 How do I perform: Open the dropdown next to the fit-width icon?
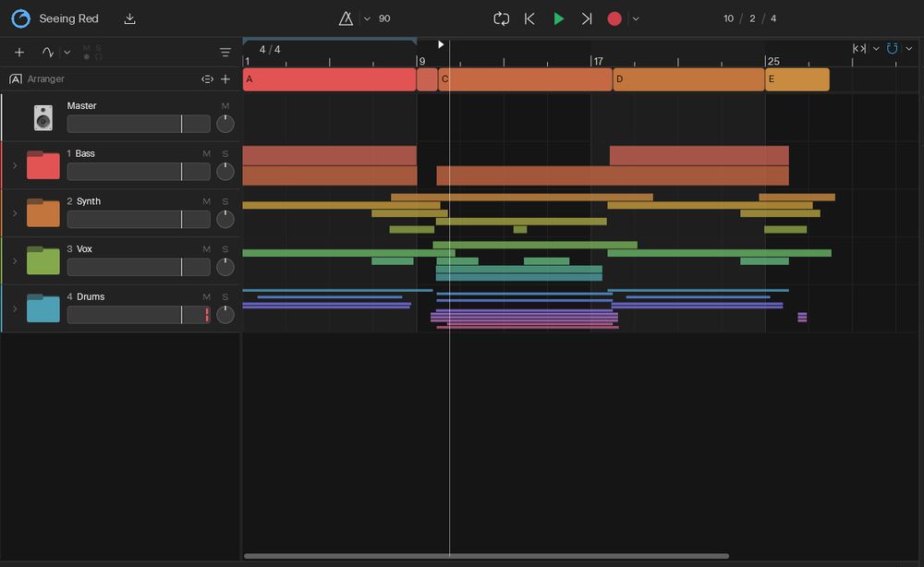pos(876,48)
